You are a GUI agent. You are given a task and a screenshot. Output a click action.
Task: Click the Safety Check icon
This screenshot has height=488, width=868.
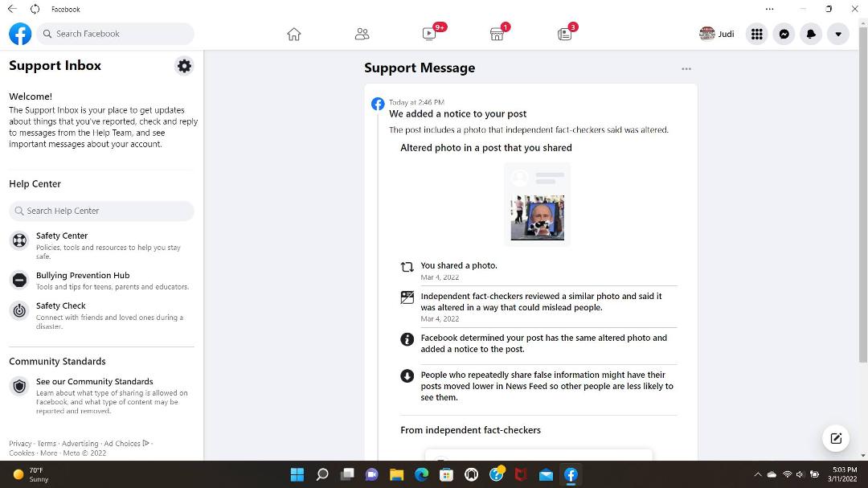(x=19, y=311)
